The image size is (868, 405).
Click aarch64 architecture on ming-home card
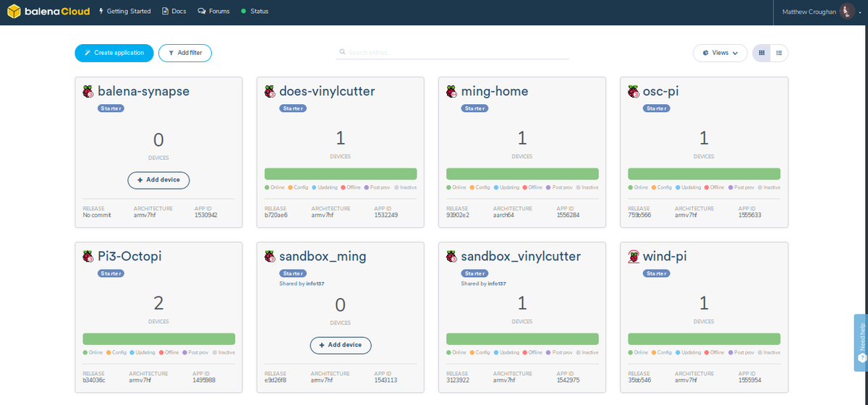click(504, 216)
